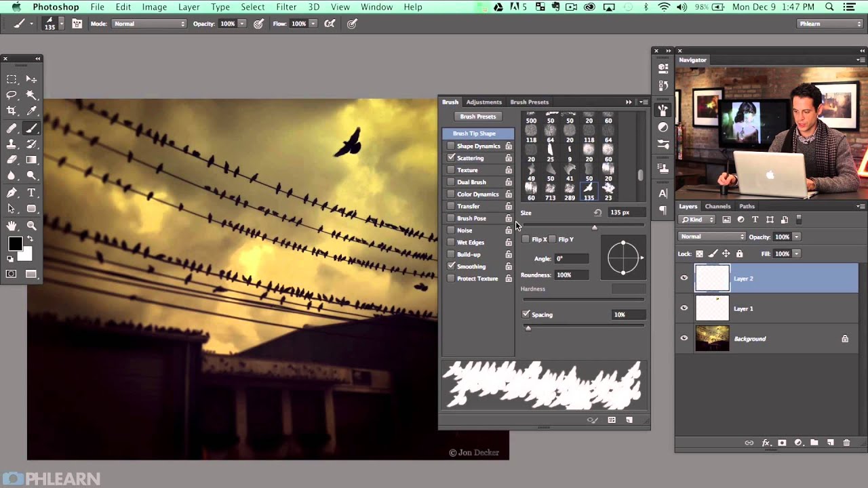Enable airbrush-style build-up in options bar
868x488 pixels.
coord(330,24)
